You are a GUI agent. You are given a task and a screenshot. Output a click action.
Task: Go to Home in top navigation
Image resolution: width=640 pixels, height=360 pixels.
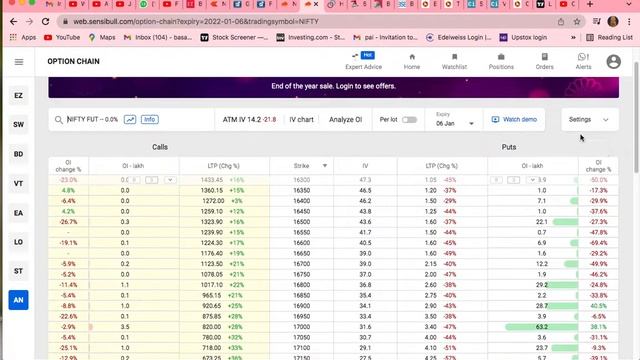pyautogui.click(x=411, y=62)
